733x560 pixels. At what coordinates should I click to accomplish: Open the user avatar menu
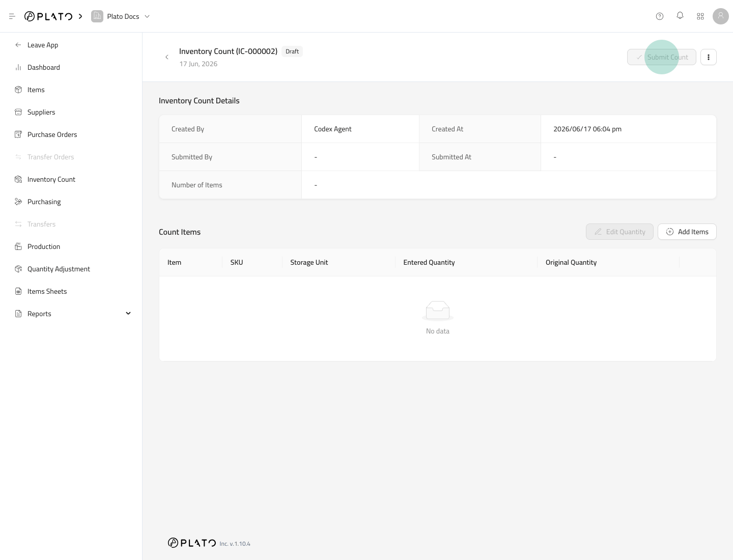pos(721,16)
